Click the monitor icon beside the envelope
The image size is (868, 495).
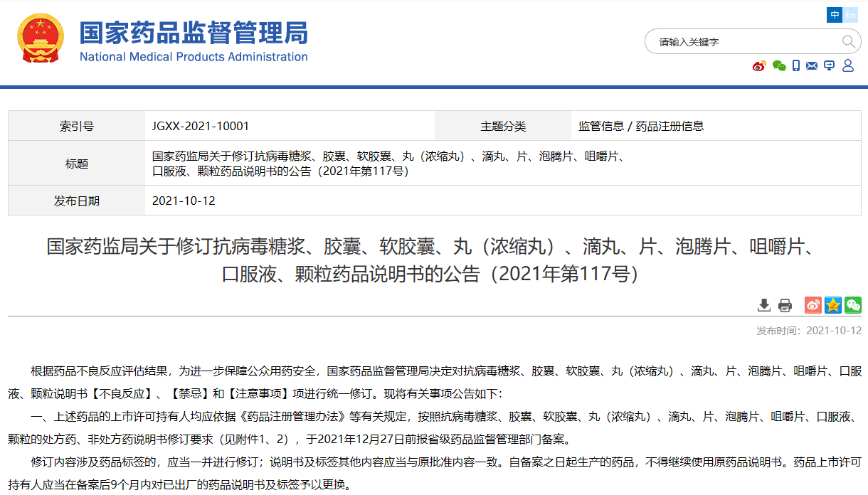click(x=829, y=66)
